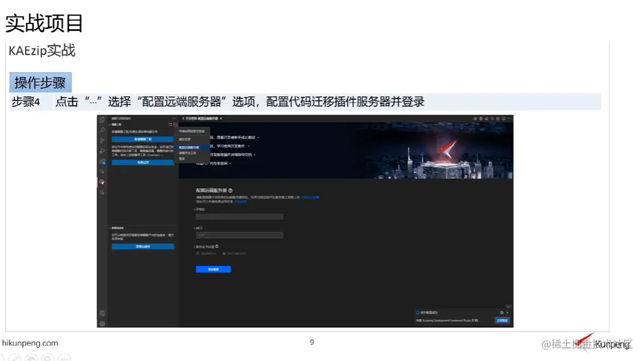Choose the last entry of the dropdown menu
Viewport: 644px width, 361px height.
[x=193, y=159]
